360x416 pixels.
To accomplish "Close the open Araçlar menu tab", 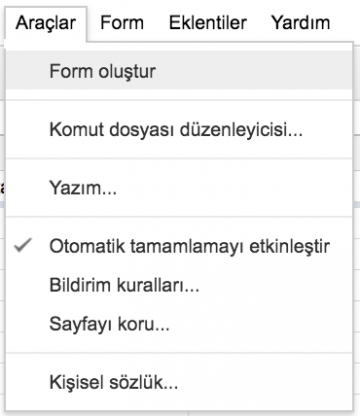I will pos(46,23).
